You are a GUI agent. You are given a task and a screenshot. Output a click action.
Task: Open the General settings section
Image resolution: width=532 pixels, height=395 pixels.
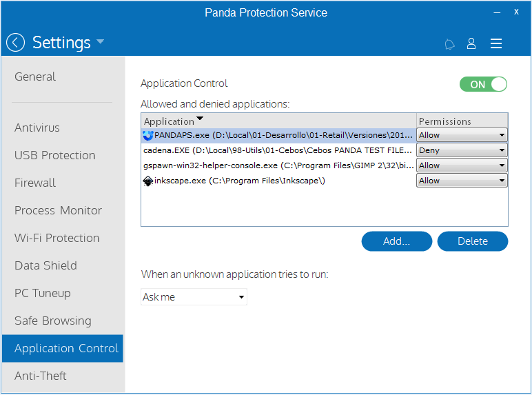click(35, 77)
